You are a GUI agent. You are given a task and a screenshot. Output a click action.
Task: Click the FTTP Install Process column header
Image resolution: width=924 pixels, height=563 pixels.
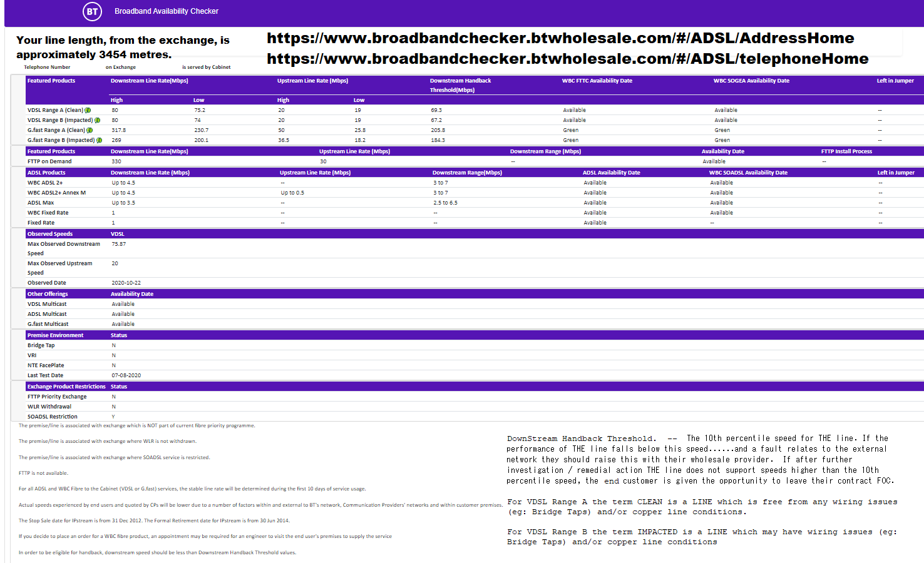(x=846, y=151)
